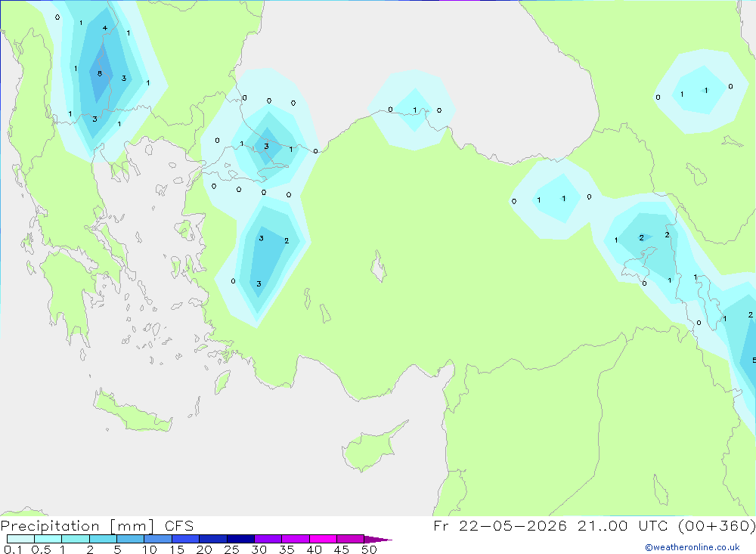Select the 5–10 mm legend color swatch
Viewport: 756px width, 554px height.
click(131, 539)
